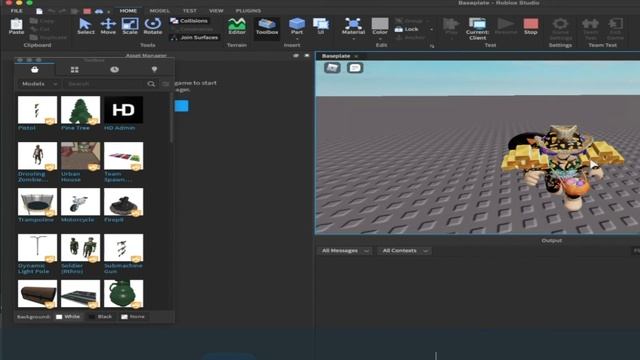Switch to the MODEL ribbon tab
640x360 pixels.
(160, 11)
